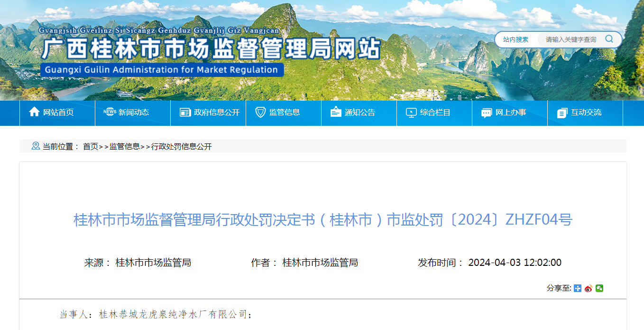Click the pages icon beside 互动交流

coord(562,113)
